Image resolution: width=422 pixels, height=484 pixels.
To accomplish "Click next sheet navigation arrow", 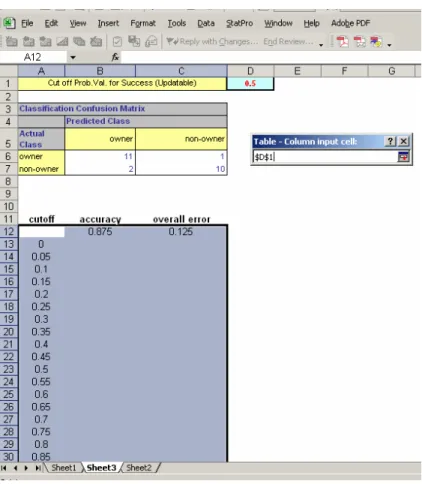I will [x=26, y=468].
